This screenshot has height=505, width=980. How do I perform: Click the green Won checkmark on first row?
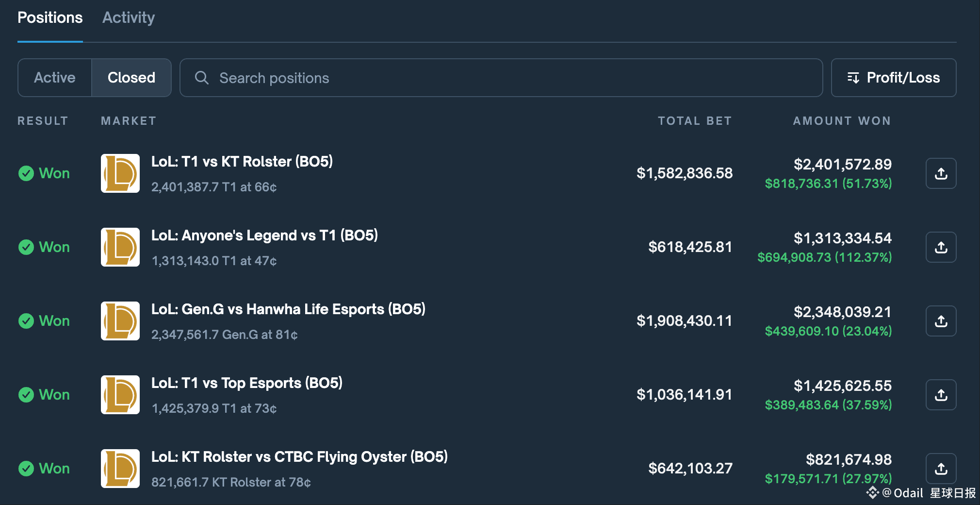(x=26, y=173)
